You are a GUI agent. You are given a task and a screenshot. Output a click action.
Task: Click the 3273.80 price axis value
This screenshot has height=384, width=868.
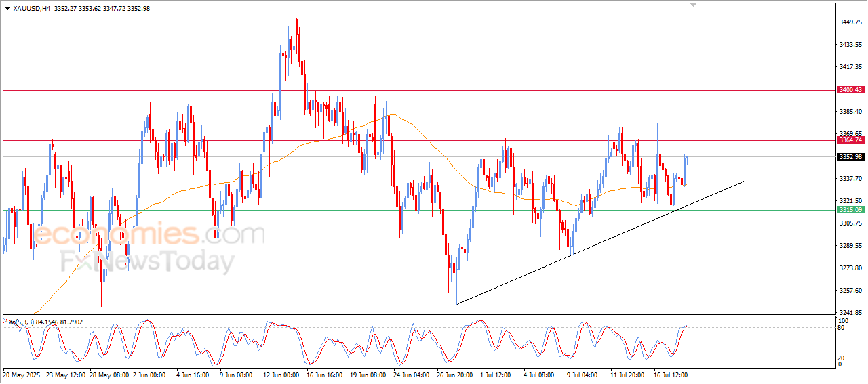pos(852,268)
